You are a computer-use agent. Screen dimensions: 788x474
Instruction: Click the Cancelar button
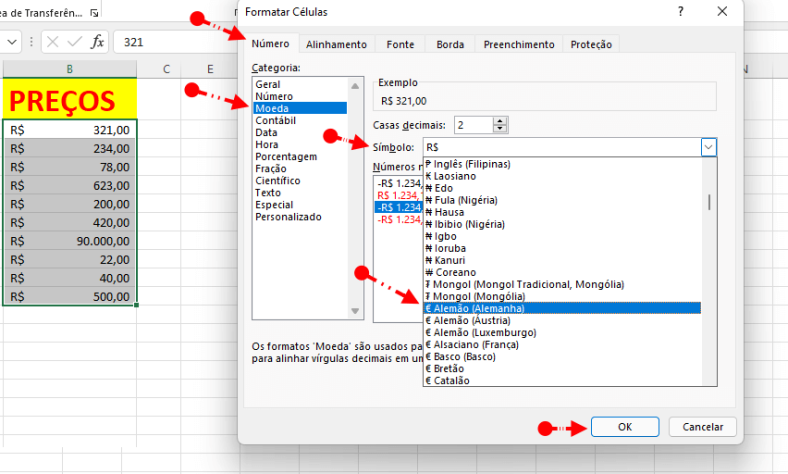coord(703,427)
